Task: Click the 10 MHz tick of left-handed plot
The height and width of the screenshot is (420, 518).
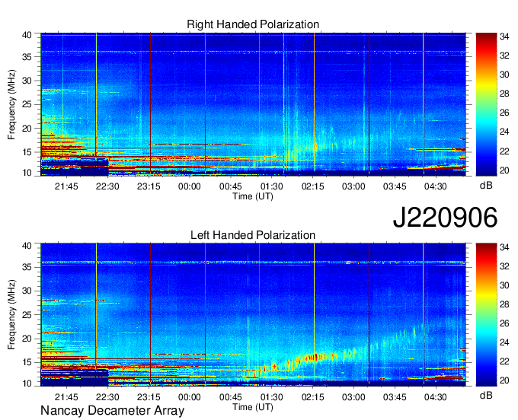Action: [x=27, y=383]
